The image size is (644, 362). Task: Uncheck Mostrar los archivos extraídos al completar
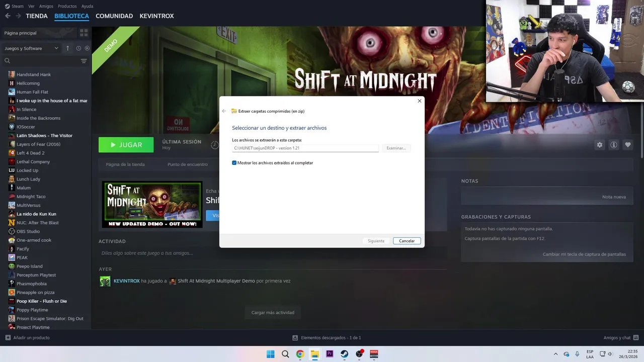point(234,163)
